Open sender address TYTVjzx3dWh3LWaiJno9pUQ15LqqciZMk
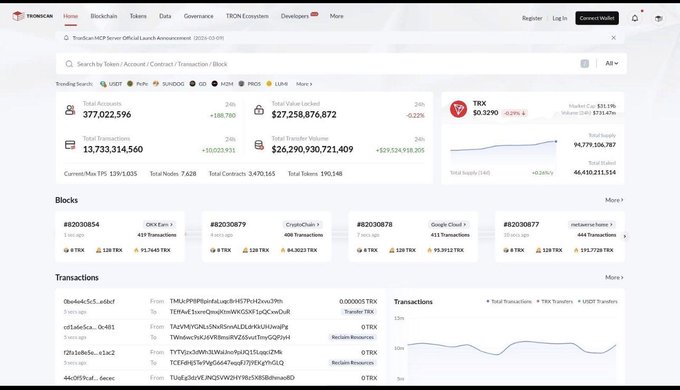 [x=226, y=352]
